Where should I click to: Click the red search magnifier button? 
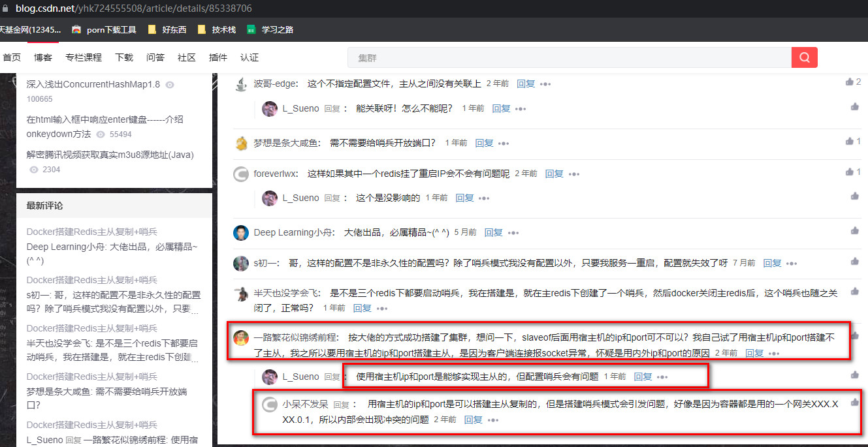(804, 57)
